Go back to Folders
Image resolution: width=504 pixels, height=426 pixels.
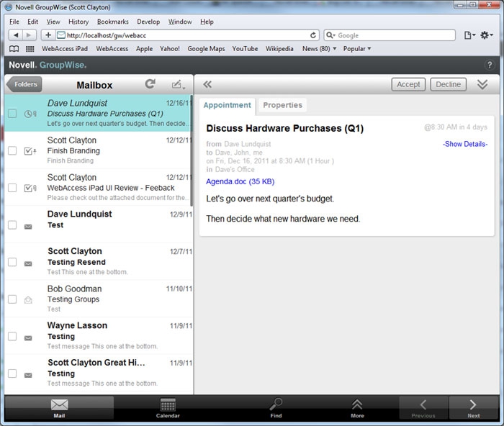[24, 84]
